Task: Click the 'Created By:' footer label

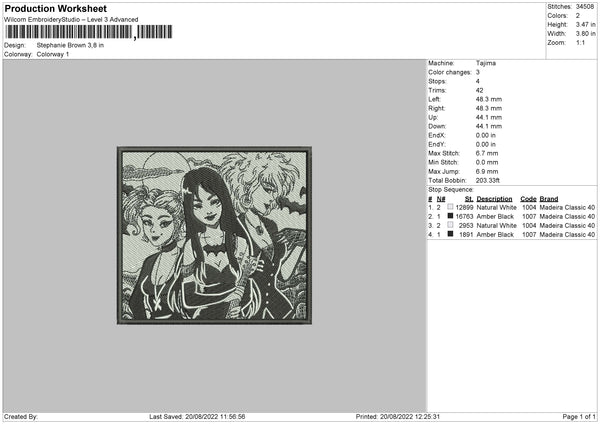Action: pos(21,417)
